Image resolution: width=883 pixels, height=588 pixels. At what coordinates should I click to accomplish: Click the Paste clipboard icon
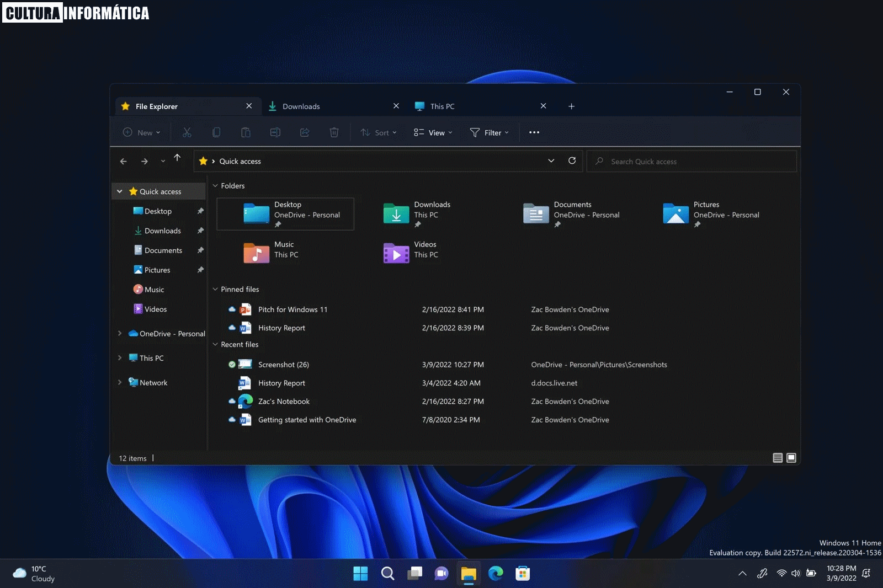[246, 132]
